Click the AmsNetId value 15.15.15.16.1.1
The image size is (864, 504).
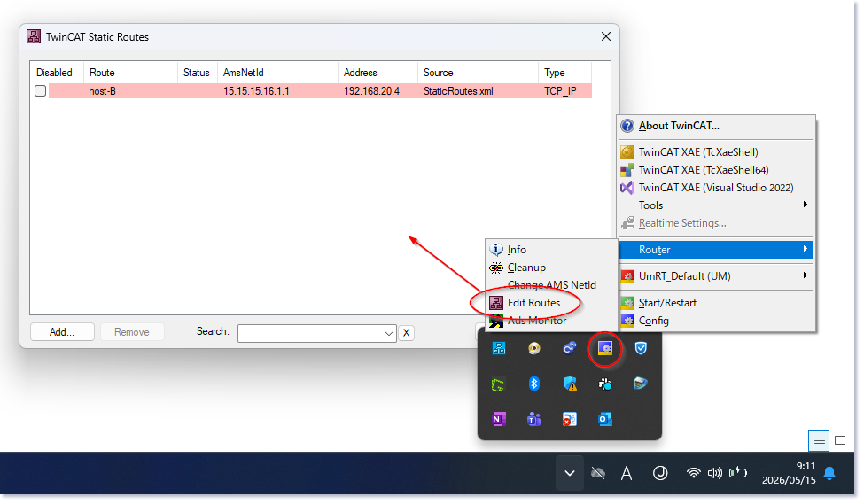[x=256, y=91]
